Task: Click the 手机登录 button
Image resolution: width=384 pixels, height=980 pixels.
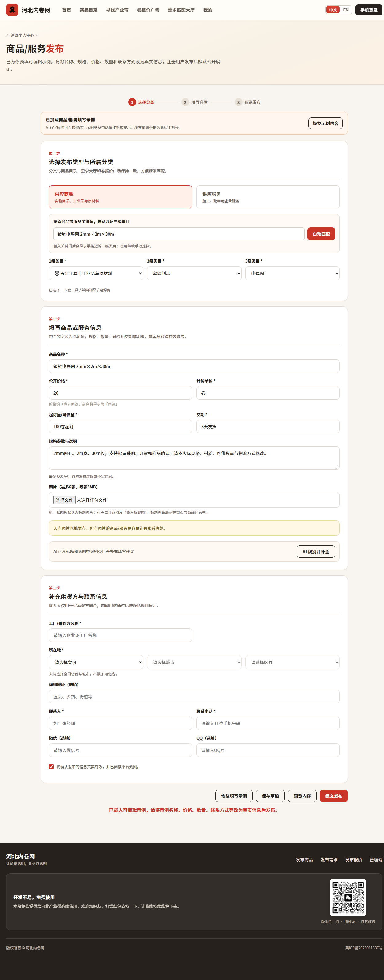Action: [369, 10]
